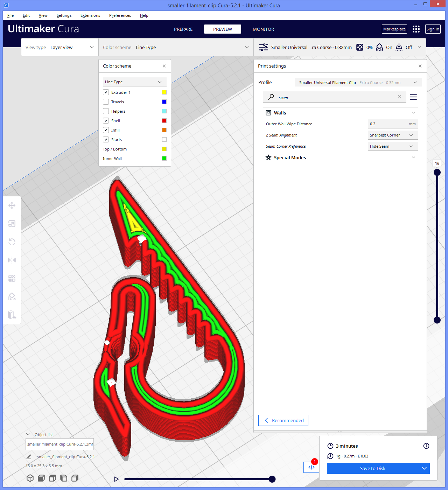
Task: Open the print settings hamburger menu
Action: pos(413,97)
